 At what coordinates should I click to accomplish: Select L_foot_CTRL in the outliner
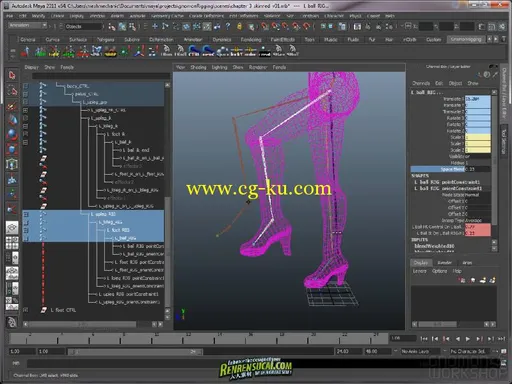[63, 310]
